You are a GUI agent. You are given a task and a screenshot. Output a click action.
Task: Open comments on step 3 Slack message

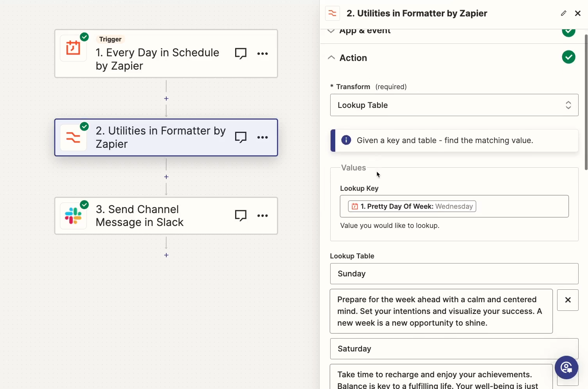241,216
